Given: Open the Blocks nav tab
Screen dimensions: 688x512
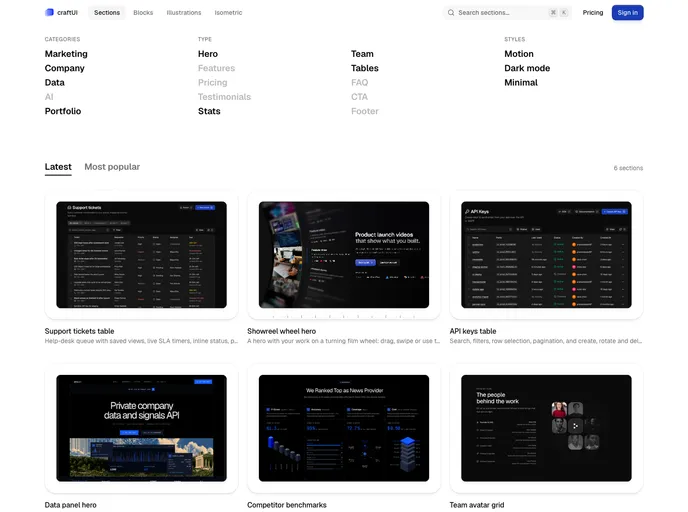Looking at the screenshot, I should (143, 13).
